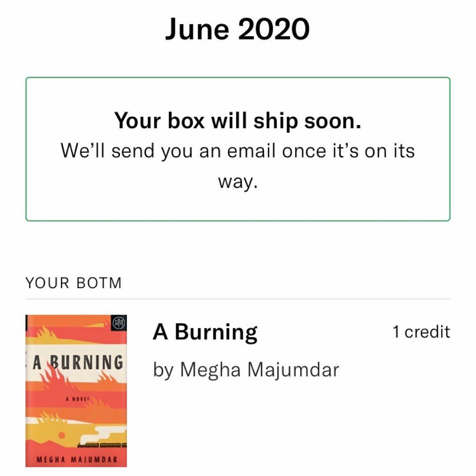
Task: Tap the email notification text in shipping box
Action: tap(238, 151)
